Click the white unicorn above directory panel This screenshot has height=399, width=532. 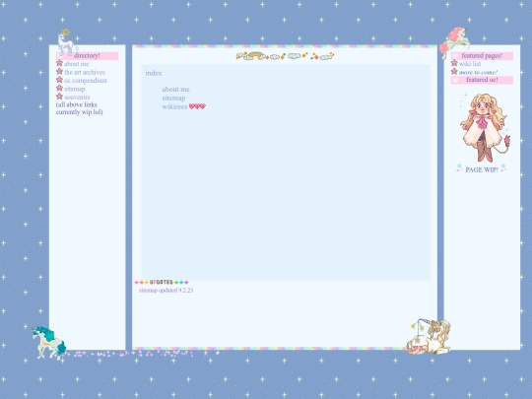pyautogui.click(x=66, y=42)
